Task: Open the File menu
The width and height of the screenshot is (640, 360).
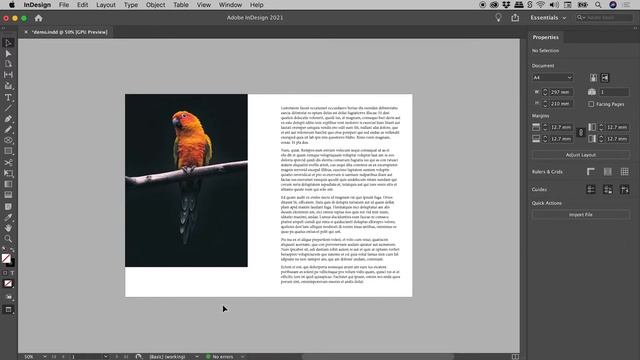Action: pyautogui.click(x=64, y=5)
